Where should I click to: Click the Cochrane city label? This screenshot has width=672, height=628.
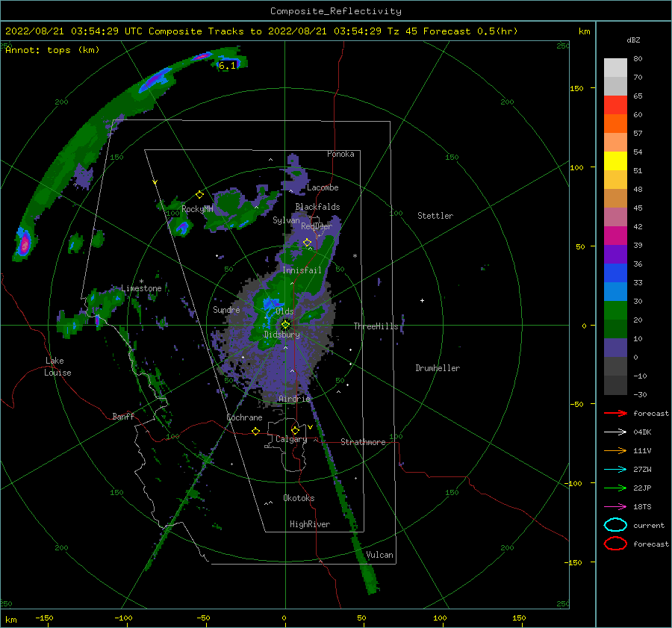(x=244, y=417)
